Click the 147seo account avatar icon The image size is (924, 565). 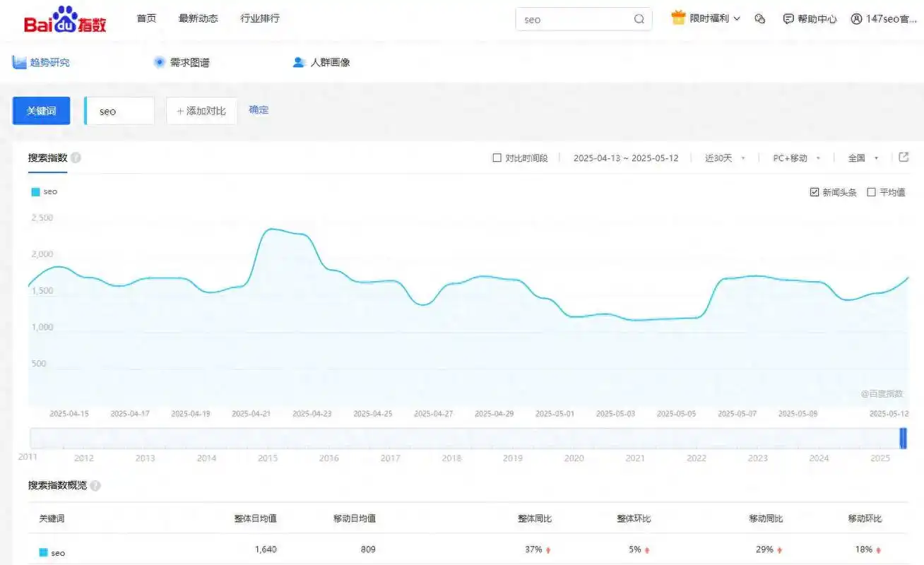857,19
